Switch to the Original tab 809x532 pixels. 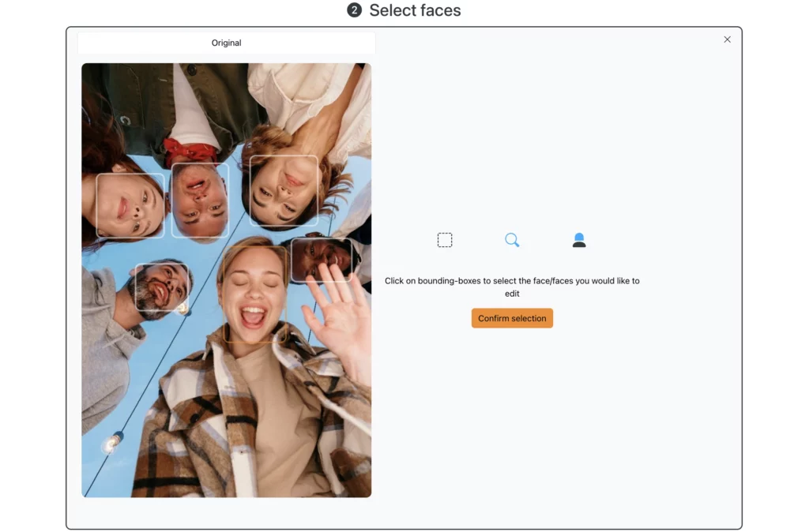pyautogui.click(x=226, y=43)
